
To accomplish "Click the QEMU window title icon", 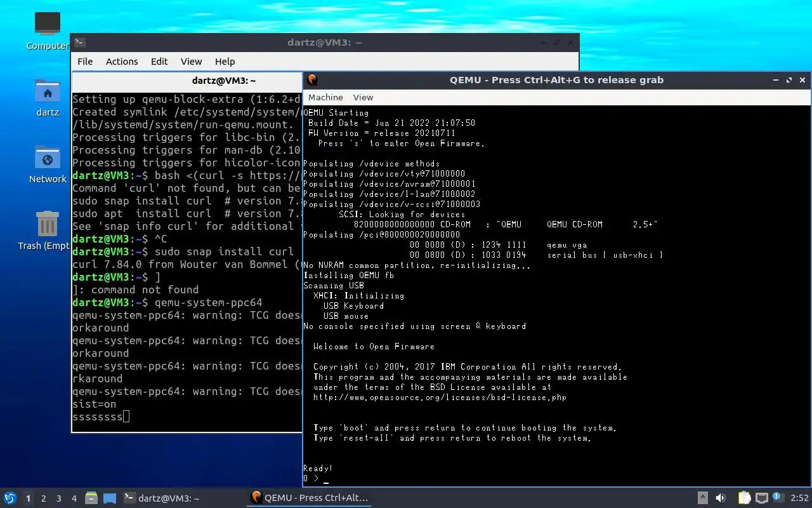I will [x=312, y=80].
